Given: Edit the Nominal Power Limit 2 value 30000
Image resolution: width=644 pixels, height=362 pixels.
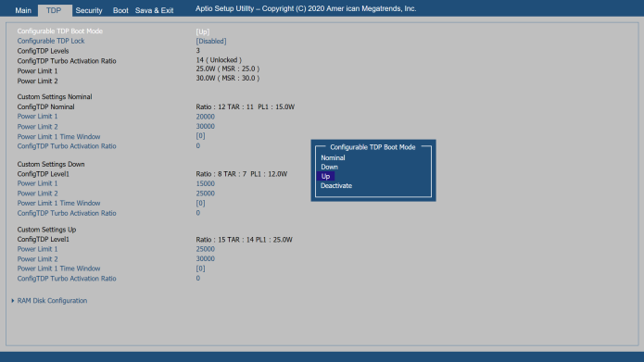Looking at the screenshot, I should click(x=206, y=127).
